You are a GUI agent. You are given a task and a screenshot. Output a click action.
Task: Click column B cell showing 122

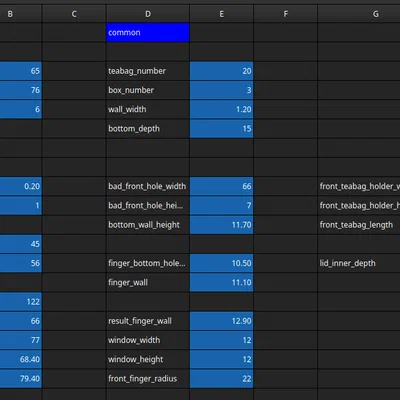21,302
